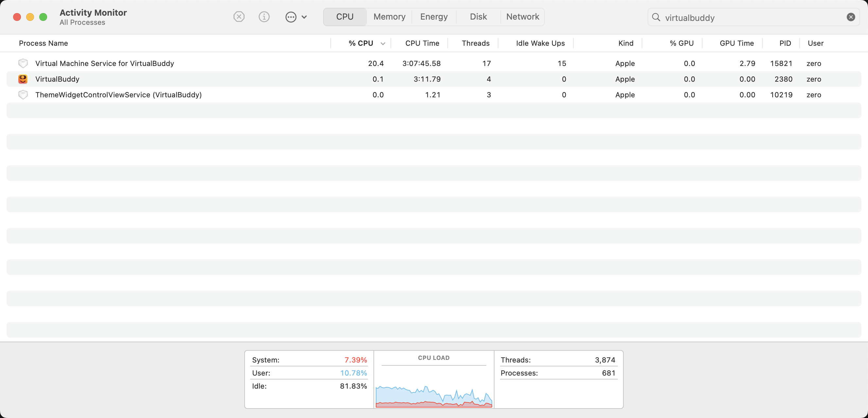Switch to the Energy tab

pos(434,17)
